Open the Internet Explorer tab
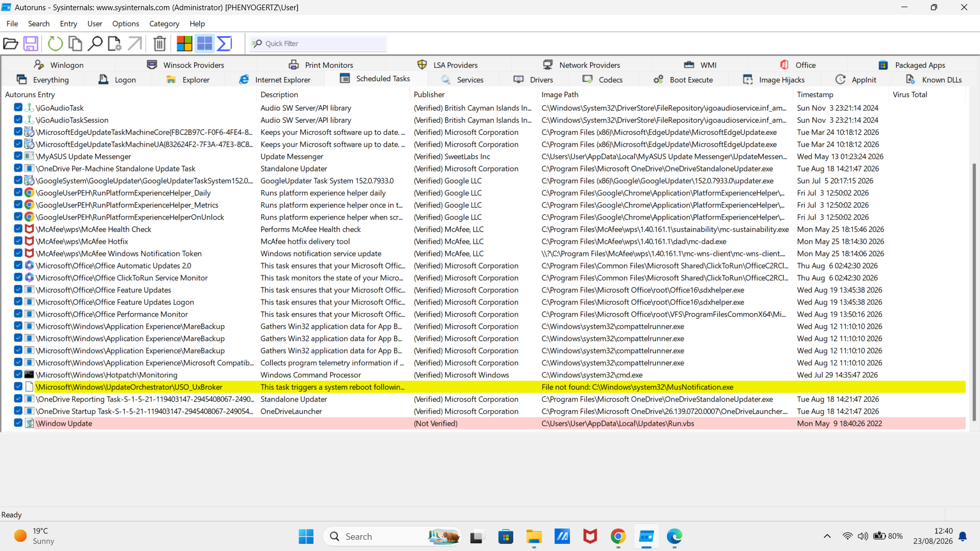 tap(275, 80)
